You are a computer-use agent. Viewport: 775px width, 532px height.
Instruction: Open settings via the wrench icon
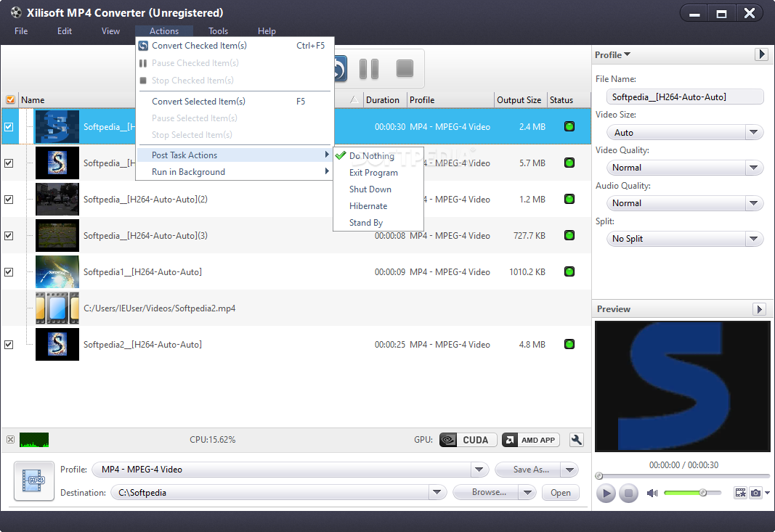(x=576, y=440)
